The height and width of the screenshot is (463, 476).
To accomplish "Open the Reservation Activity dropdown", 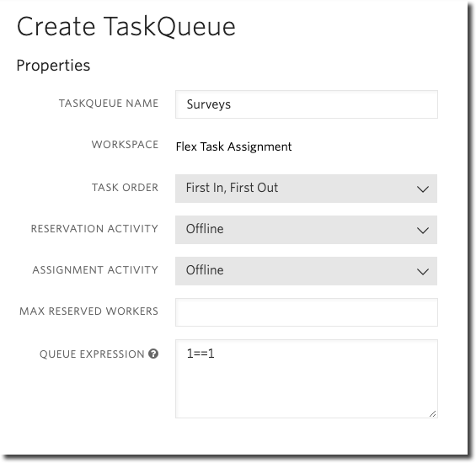I will coord(306,230).
